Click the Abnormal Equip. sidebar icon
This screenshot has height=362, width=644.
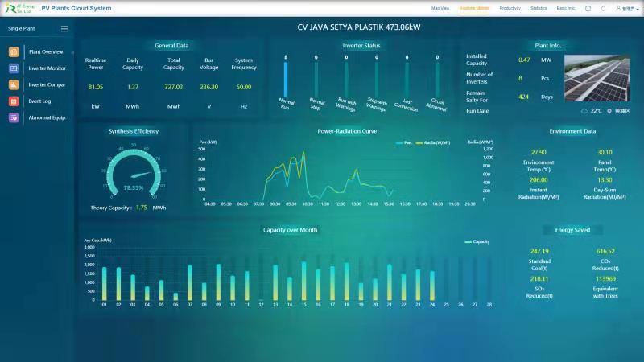pos(14,117)
